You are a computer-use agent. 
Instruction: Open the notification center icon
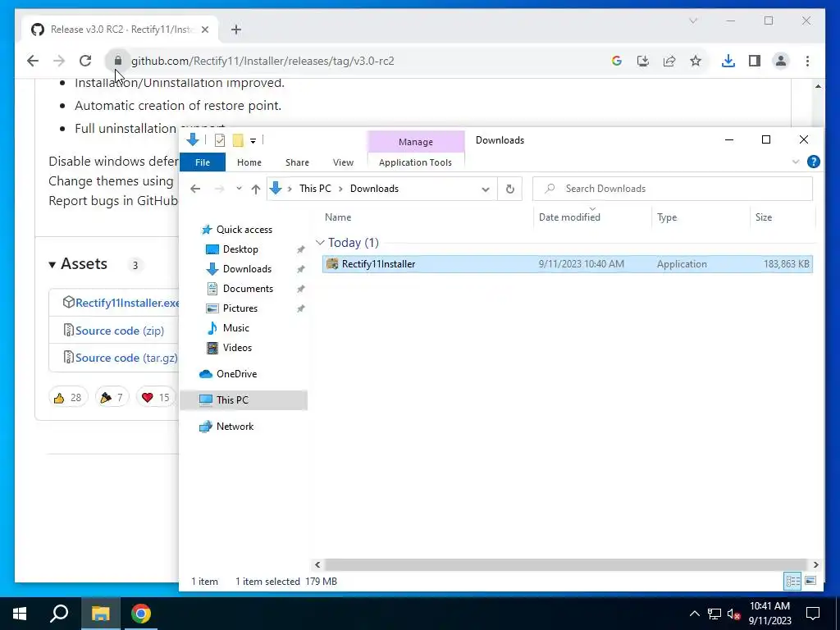813,614
